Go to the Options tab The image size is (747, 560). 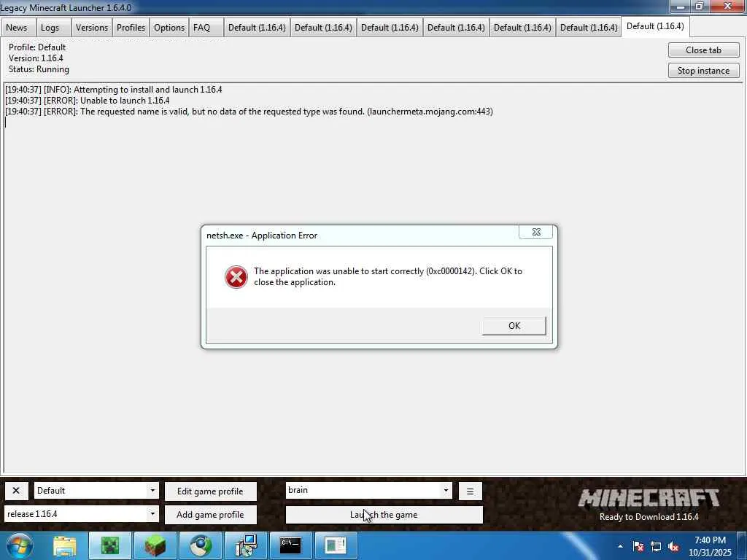pyautogui.click(x=169, y=28)
